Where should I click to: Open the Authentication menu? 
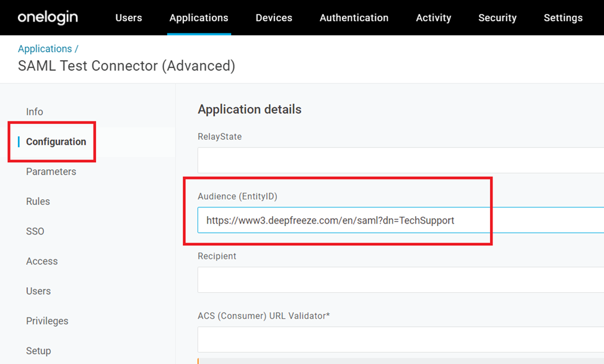(x=354, y=18)
